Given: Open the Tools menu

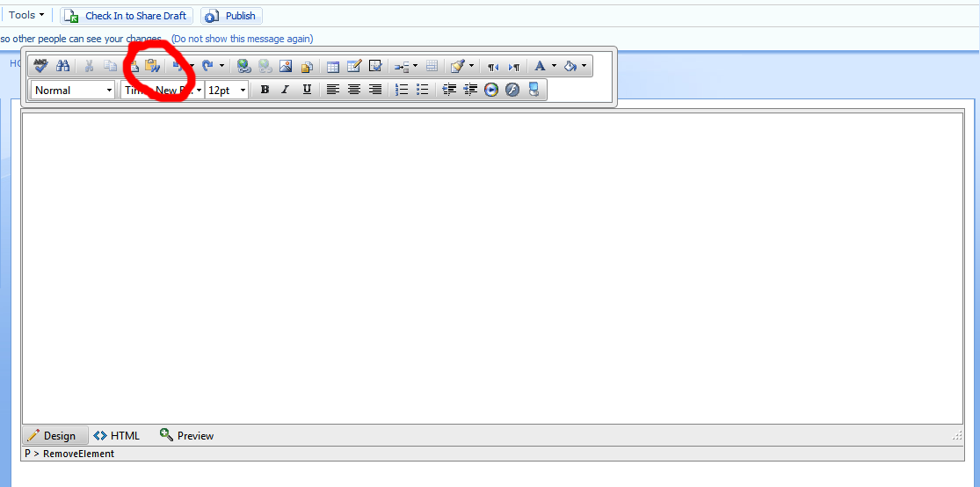Looking at the screenshot, I should coord(26,15).
